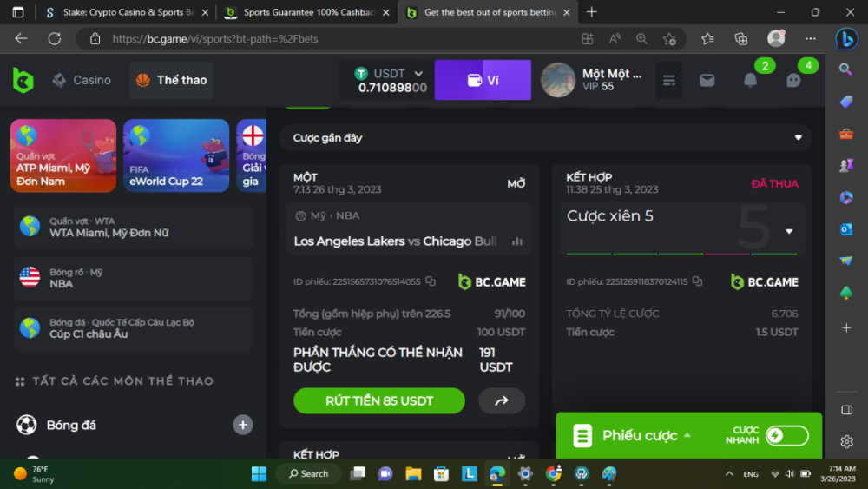This screenshot has width=868, height=489.
Task: Open the Phiếu cược bet slip panel
Action: click(x=639, y=435)
